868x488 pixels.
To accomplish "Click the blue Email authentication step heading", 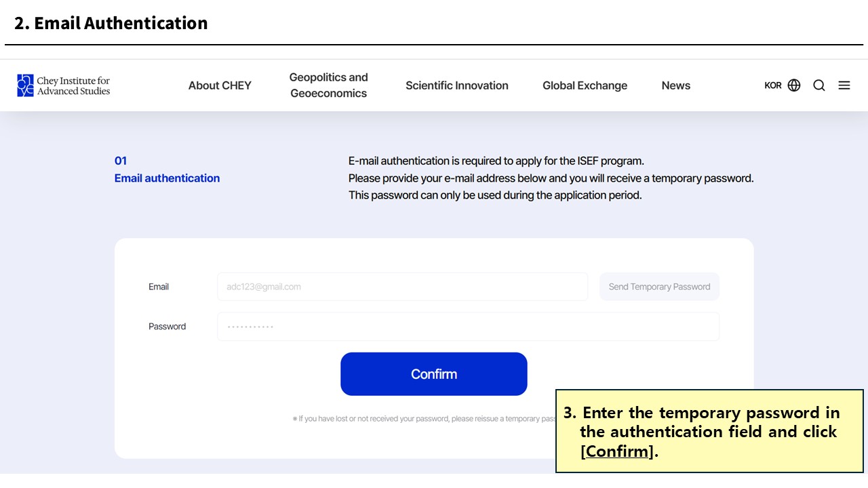I will pyautogui.click(x=167, y=178).
